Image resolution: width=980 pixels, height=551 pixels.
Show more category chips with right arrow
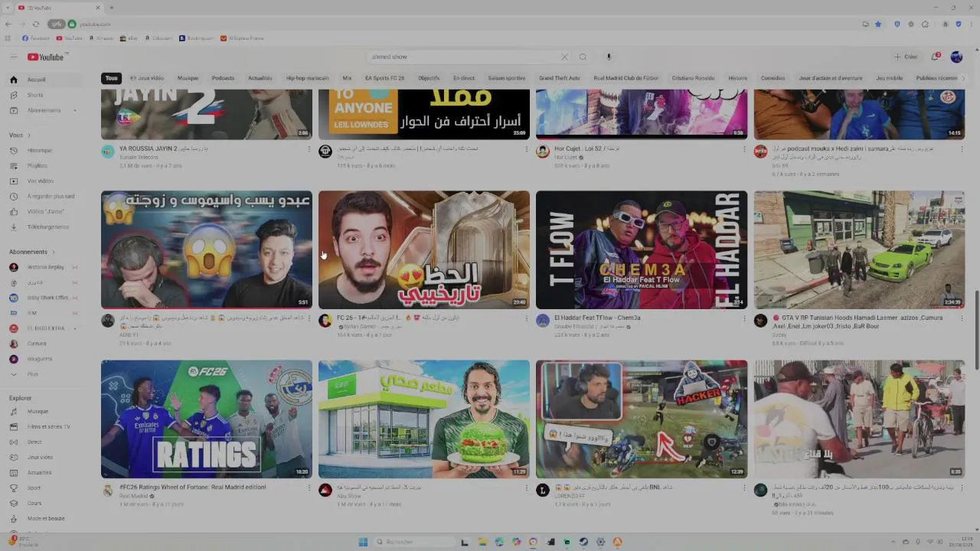[962, 78]
